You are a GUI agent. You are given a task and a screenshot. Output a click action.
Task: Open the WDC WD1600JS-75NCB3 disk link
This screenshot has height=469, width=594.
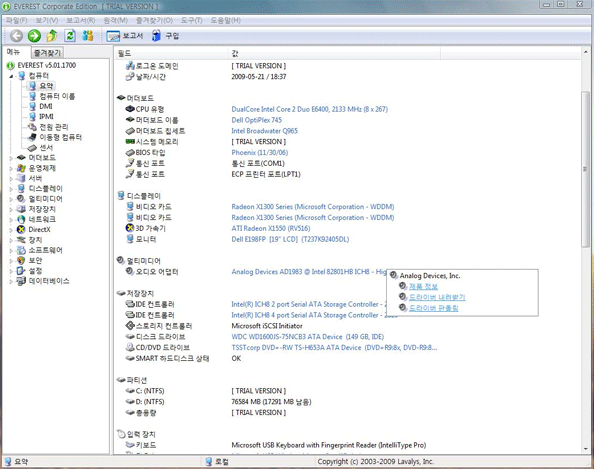tap(308, 337)
